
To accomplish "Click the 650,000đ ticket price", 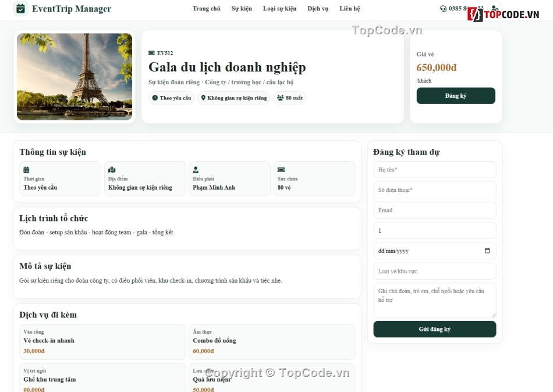I will click(x=437, y=67).
